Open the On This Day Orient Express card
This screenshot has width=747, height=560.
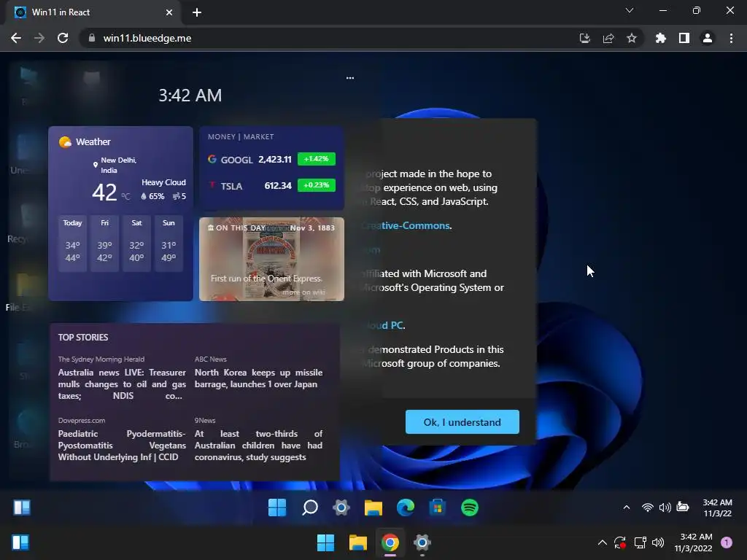[x=271, y=259]
